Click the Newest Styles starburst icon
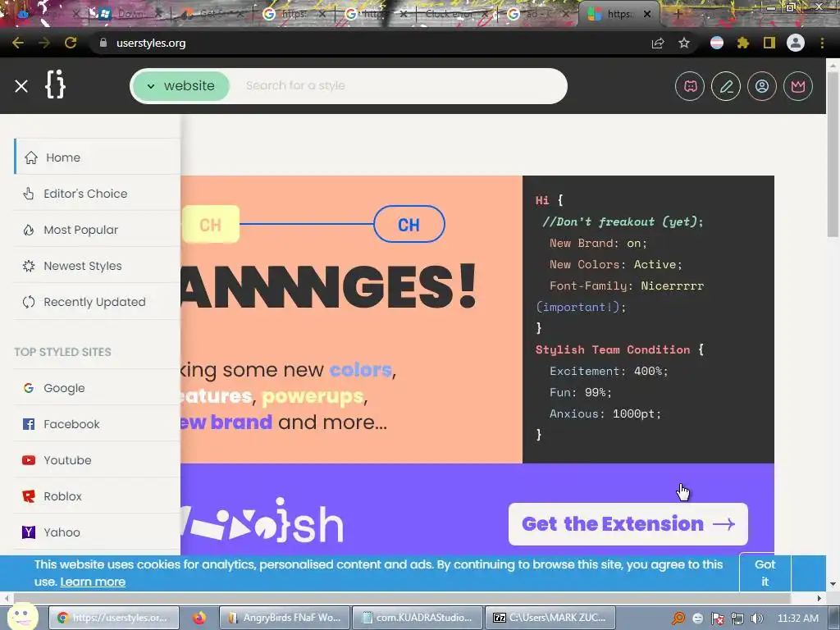This screenshot has width=840, height=630. (29, 266)
